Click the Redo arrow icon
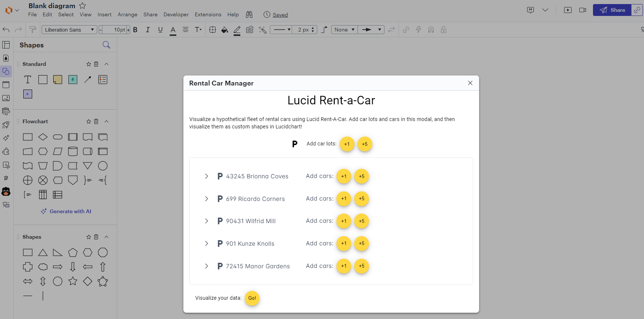The width and height of the screenshot is (644, 319). point(18,30)
